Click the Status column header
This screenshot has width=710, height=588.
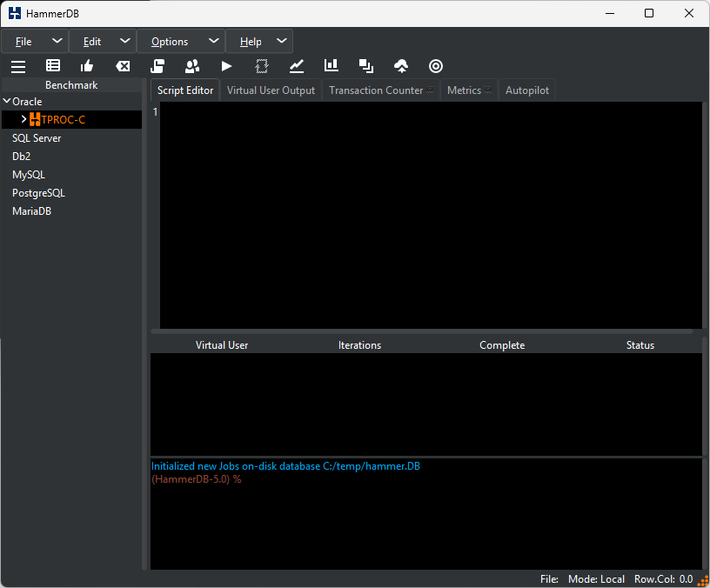click(640, 345)
